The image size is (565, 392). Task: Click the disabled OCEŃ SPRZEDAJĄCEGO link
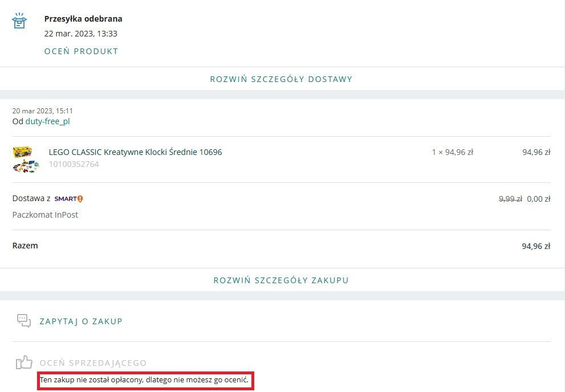click(x=93, y=363)
